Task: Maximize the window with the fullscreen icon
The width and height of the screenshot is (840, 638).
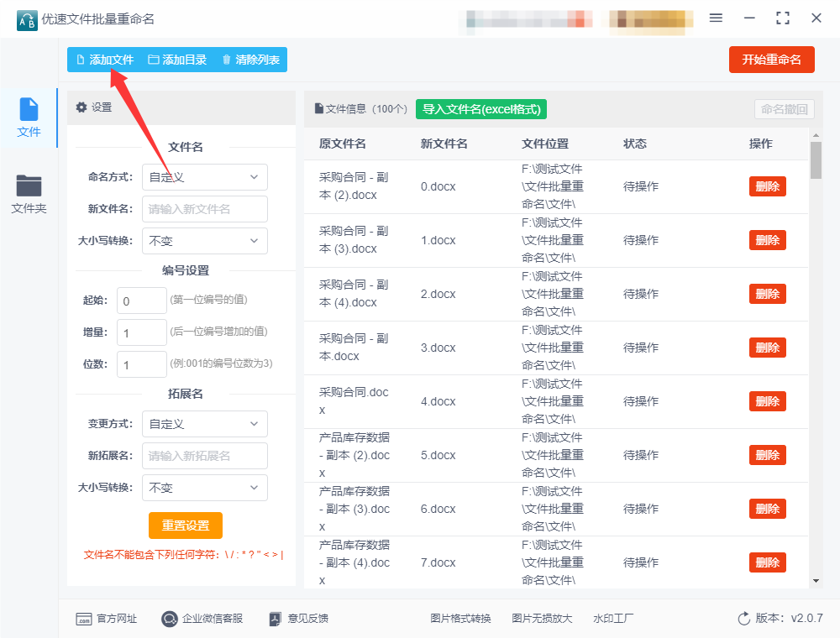Action: pos(783,18)
